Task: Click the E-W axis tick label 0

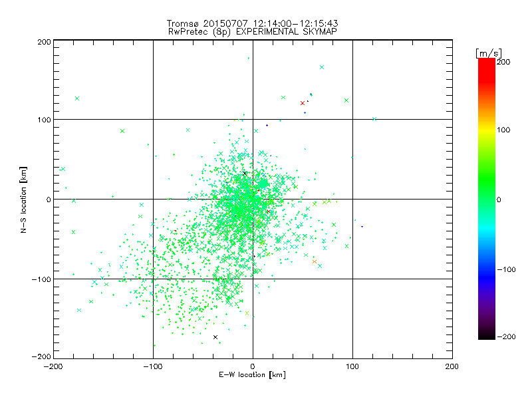Action: pyautogui.click(x=253, y=367)
